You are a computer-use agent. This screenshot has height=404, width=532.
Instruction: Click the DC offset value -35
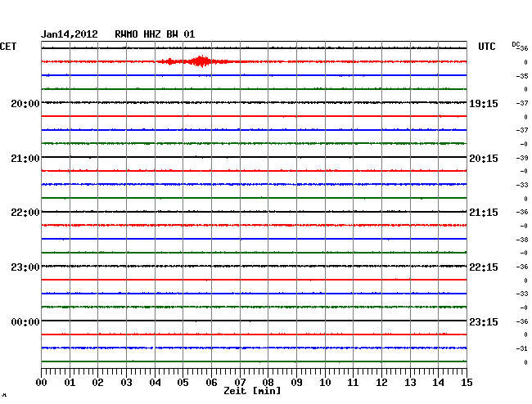click(522, 76)
